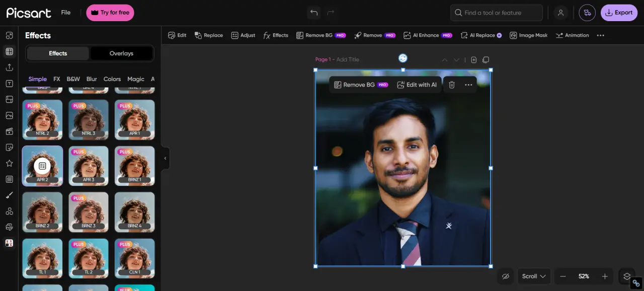The image size is (644, 291).
Task: Switch to the Effects toggle tab
Action: tap(58, 53)
